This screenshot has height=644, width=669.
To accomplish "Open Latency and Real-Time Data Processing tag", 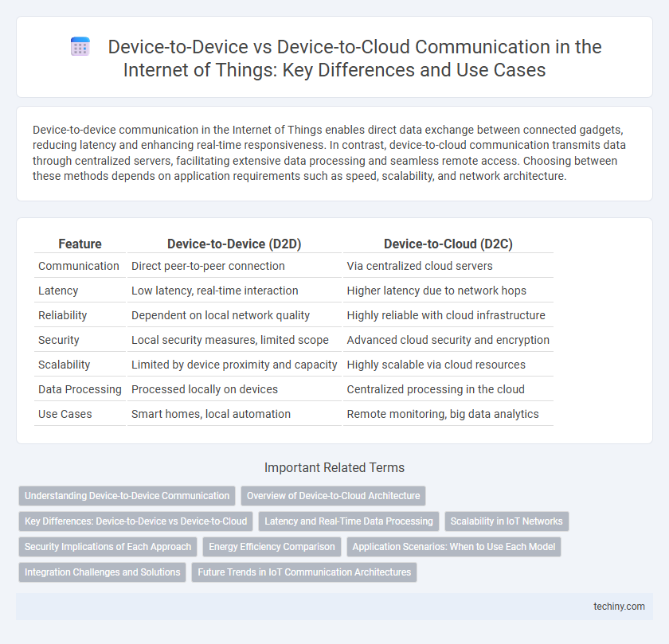I will coord(349,521).
